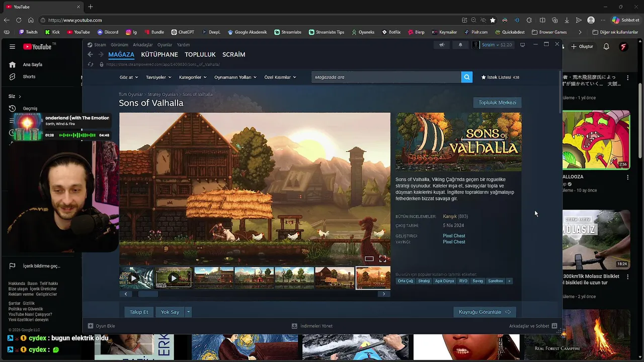Expand the Tavsiyeler dropdown
644x362 pixels.
point(158,77)
